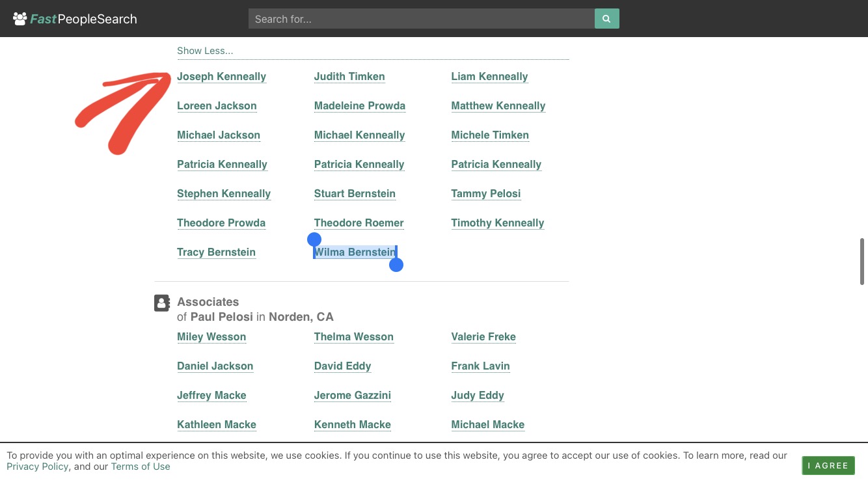View Matthew Kenneally's record

pyautogui.click(x=498, y=106)
